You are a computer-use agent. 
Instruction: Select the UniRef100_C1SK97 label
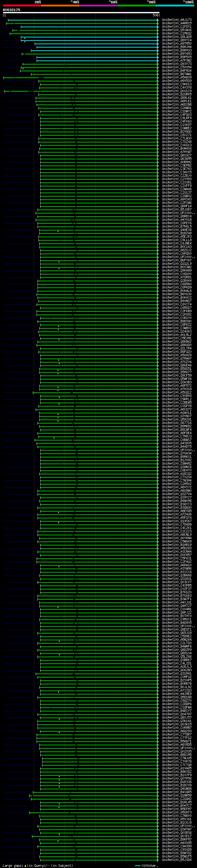(x=176, y=125)
